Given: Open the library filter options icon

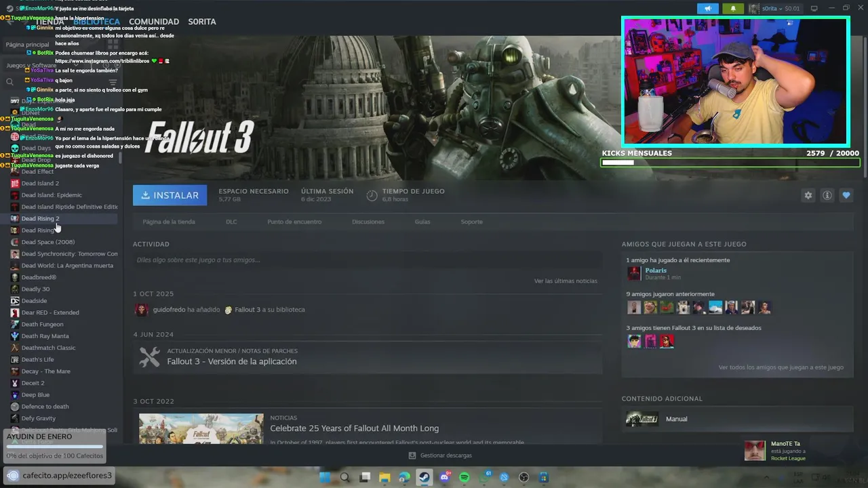Looking at the screenshot, I should [113, 82].
